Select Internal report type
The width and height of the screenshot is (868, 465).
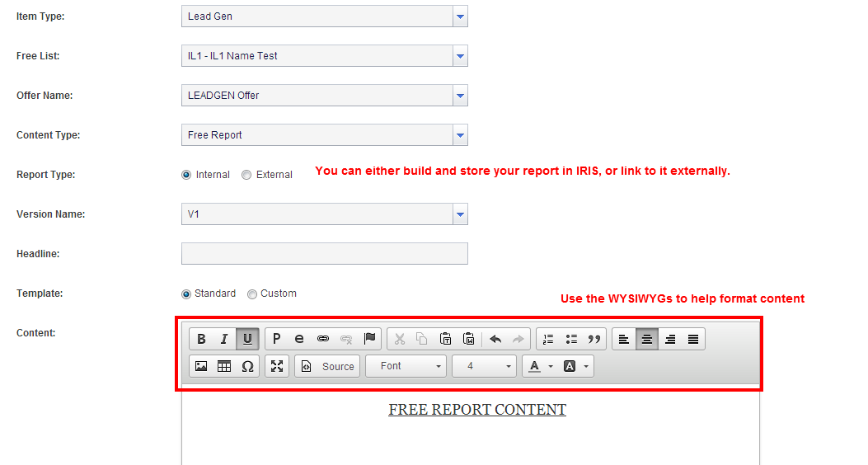coord(186,175)
